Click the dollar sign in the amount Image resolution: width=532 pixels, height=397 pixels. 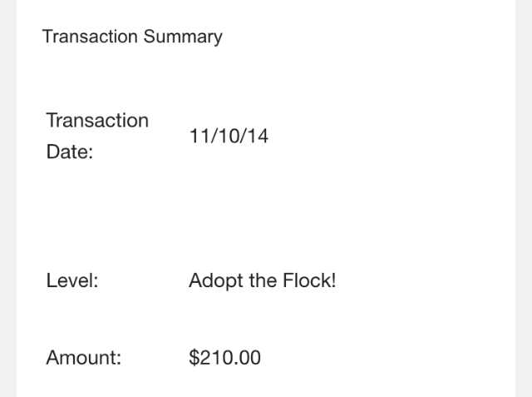[194, 358]
